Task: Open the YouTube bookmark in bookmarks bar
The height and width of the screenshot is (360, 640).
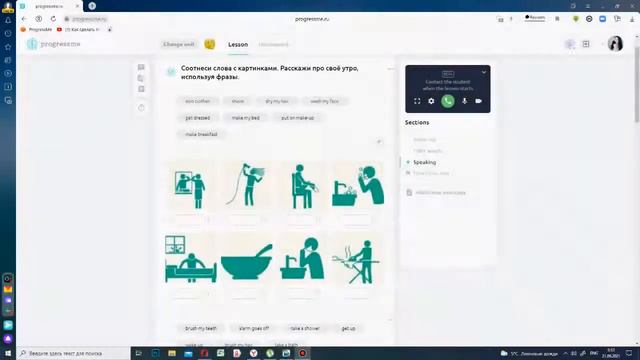Action: point(78,29)
